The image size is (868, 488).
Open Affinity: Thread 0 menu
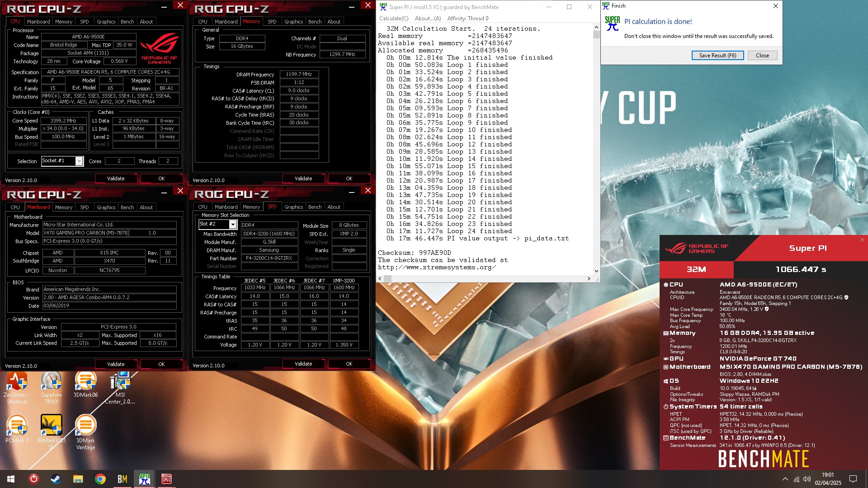[468, 19]
